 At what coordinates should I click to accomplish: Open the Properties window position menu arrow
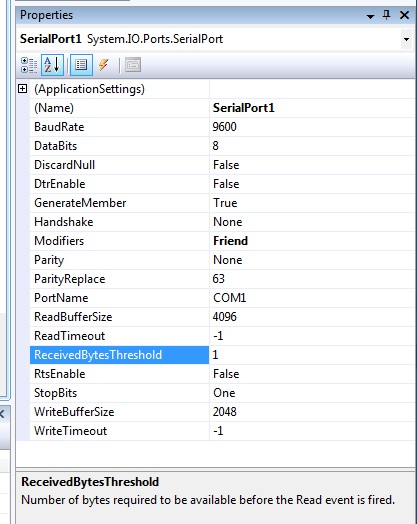point(370,16)
